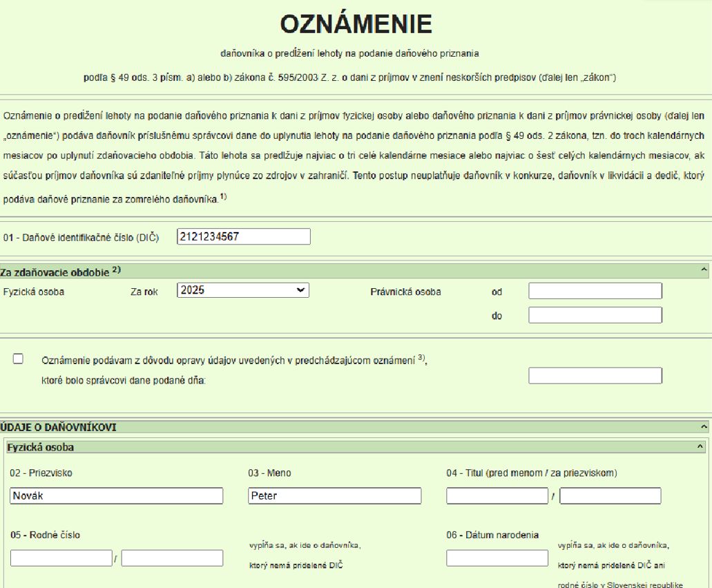Click the DIČ tax identification number field
The width and height of the screenshot is (712, 588).
tap(243, 237)
